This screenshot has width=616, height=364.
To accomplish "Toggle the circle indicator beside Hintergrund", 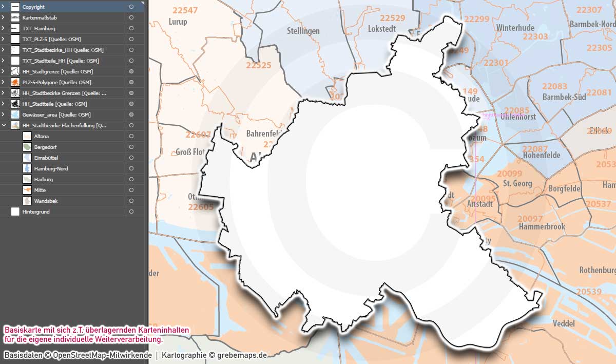I will coord(131,211).
